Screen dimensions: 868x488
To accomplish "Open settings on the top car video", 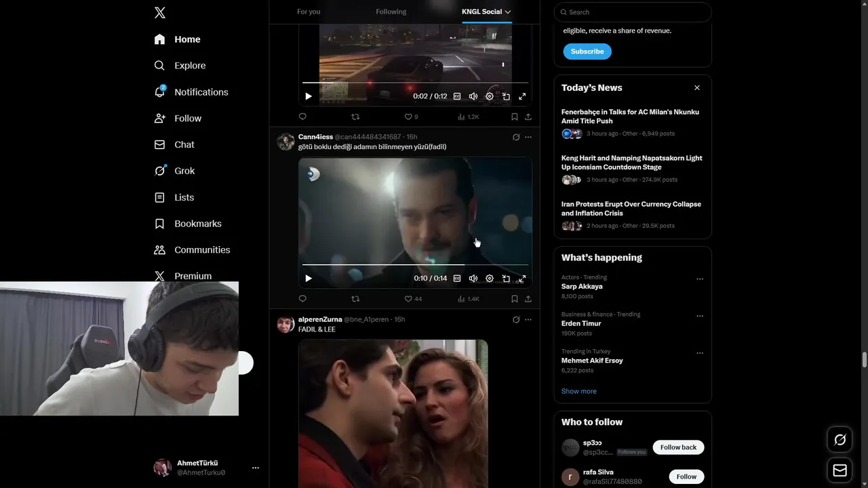I will point(490,96).
